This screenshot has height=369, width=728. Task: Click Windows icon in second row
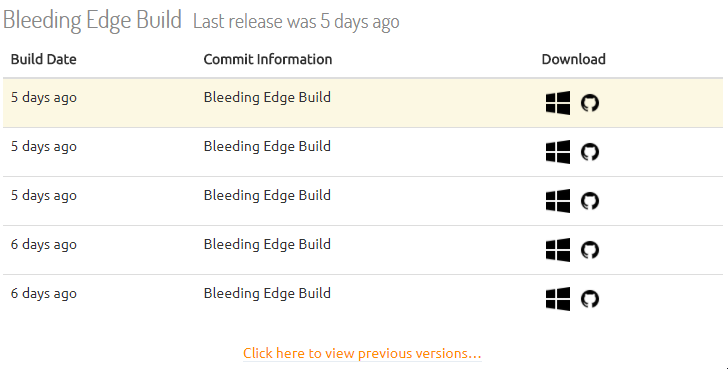pos(558,152)
